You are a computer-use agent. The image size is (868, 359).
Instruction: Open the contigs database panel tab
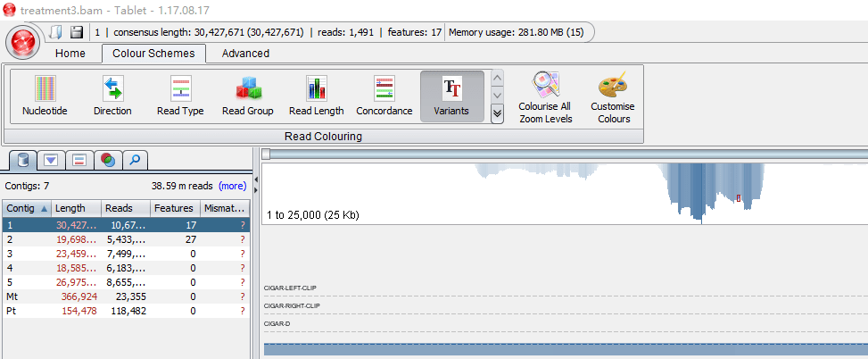23,160
